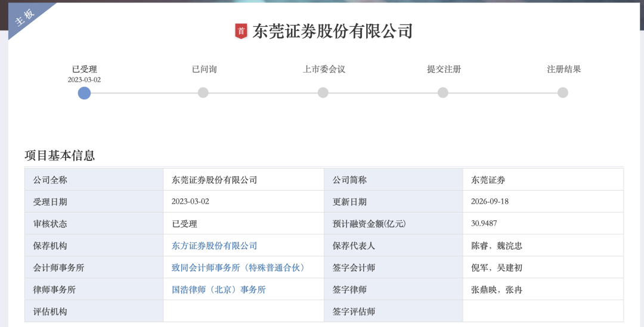
Task: Click the 已受理 stage label
Action: pos(85,69)
